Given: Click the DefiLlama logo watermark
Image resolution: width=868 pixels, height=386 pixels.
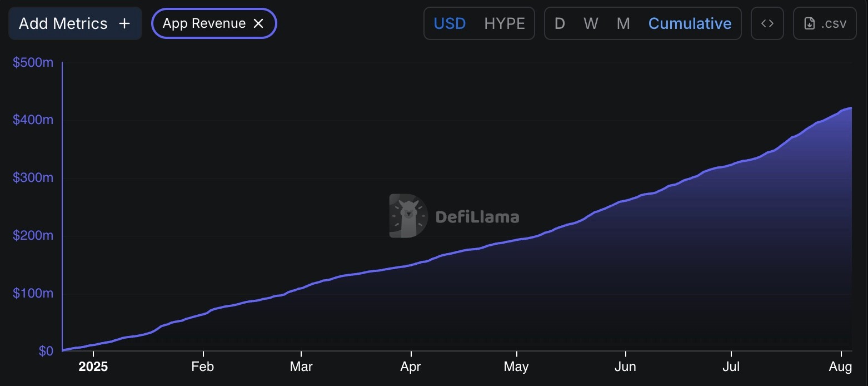Looking at the screenshot, I should (408, 216).
